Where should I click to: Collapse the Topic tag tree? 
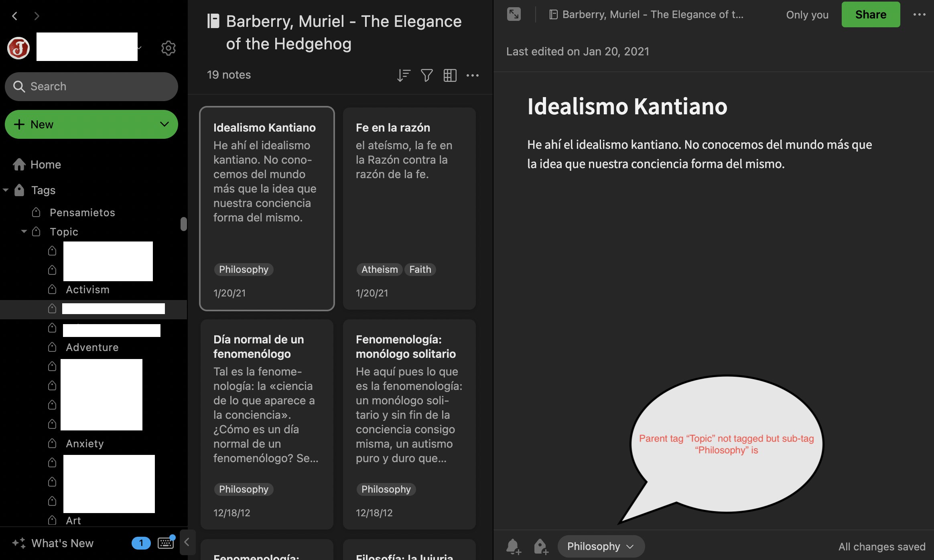(x=24, y=231)
